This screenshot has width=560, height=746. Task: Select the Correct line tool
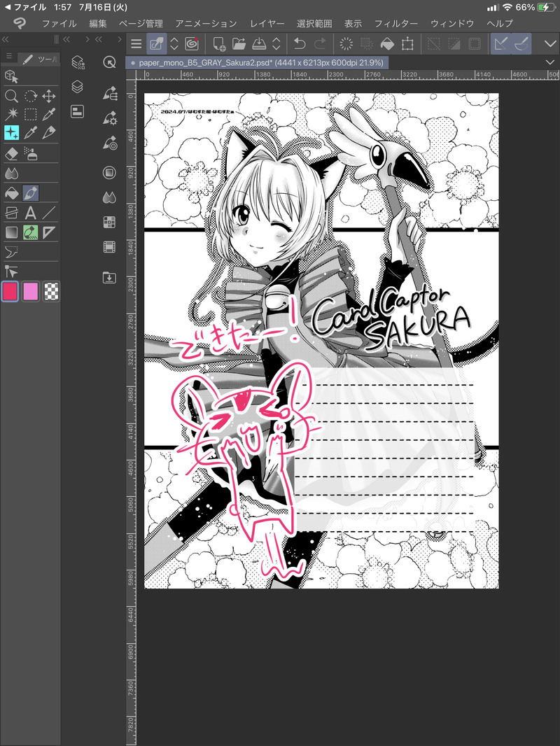click(x=11, y=272)
